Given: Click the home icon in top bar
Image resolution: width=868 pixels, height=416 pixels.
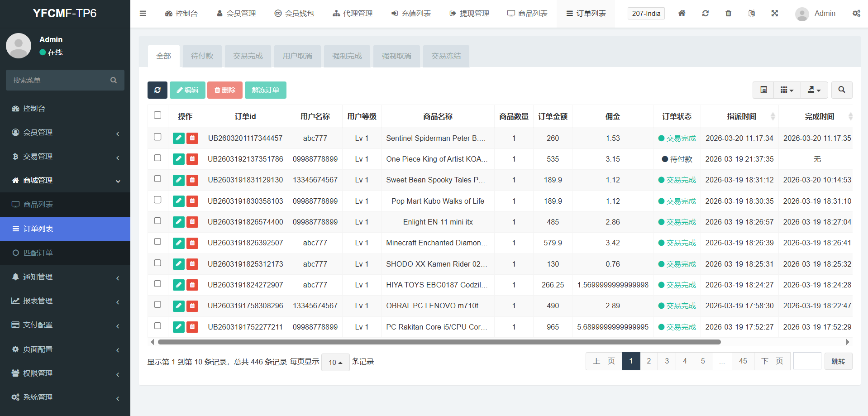Looking at the screenshot, I should coord(682,14).
